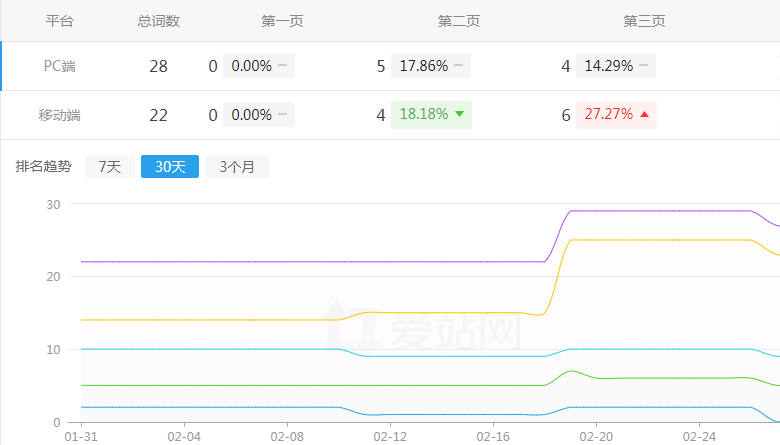780x445 pixels.
Task: Click the purple trend line in chart
Action: tap(300, 261)
